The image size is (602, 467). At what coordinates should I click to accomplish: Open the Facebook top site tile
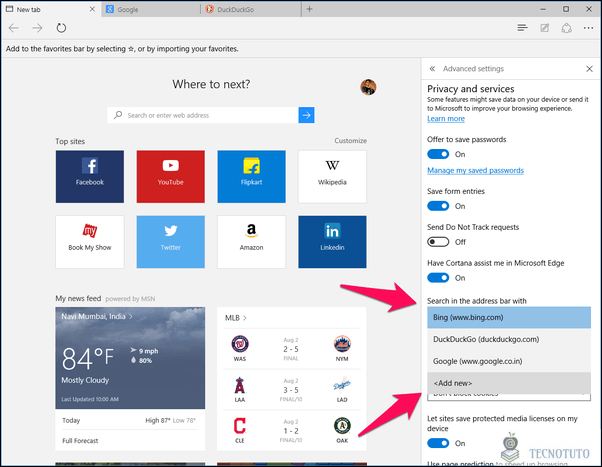click(x=90, y=177)
